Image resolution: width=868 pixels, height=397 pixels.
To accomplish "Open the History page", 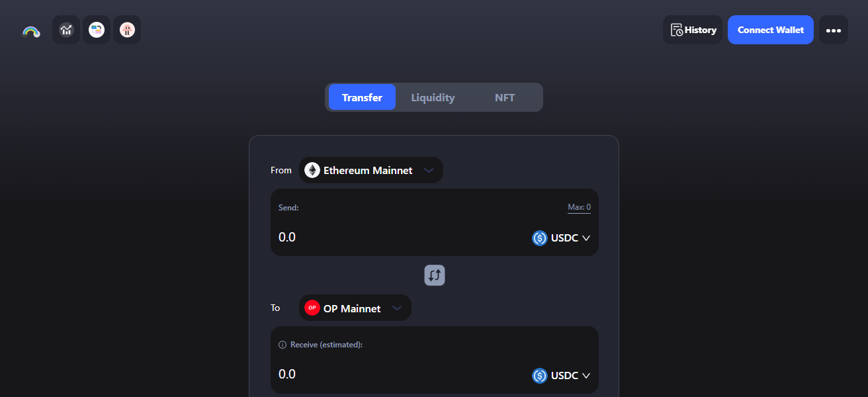I will 693,30.
